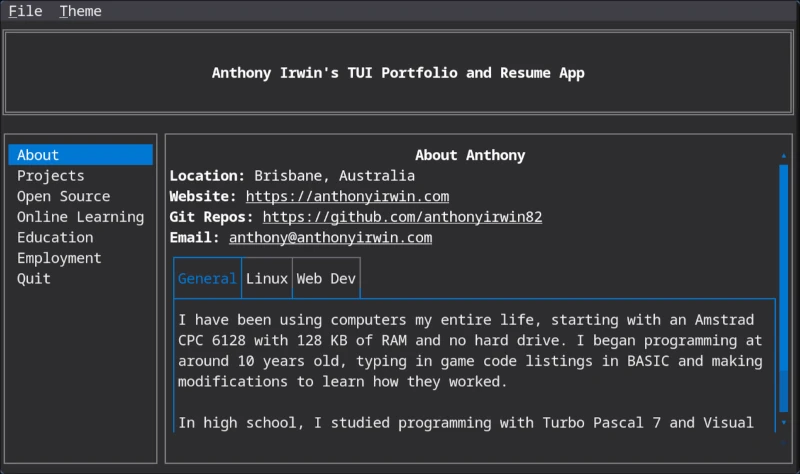800x474 pixels.
Task: Select About in the sidebar
Action: [x=81, y=155]
